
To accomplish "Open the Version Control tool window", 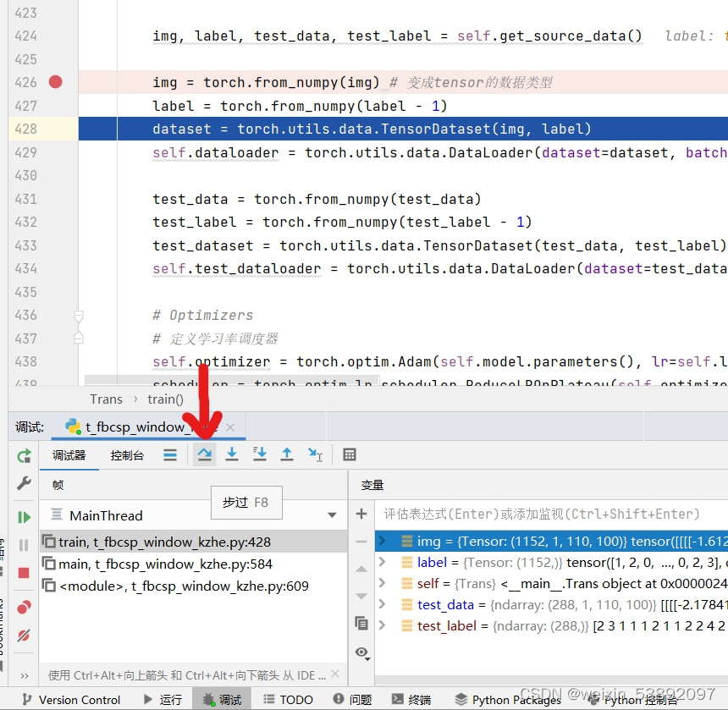I will [71, 699].
